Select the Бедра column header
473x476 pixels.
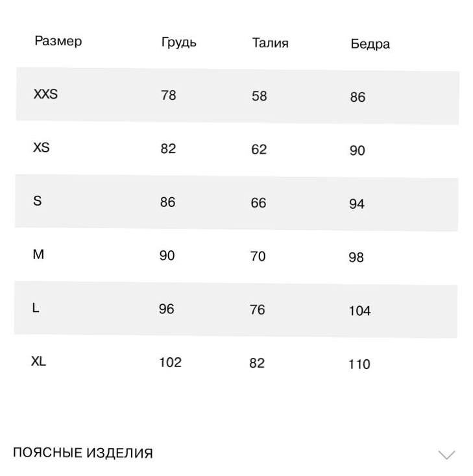point(370,44)
